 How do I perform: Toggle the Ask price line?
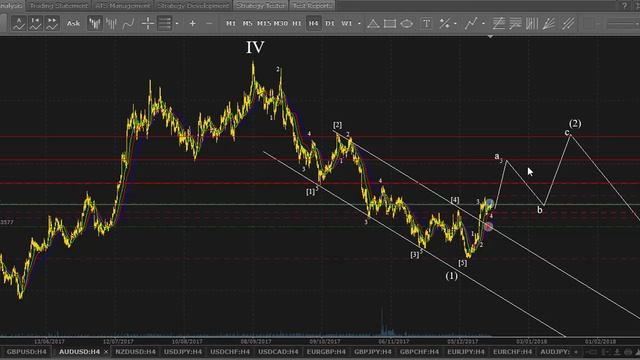(x=73, y=23)
